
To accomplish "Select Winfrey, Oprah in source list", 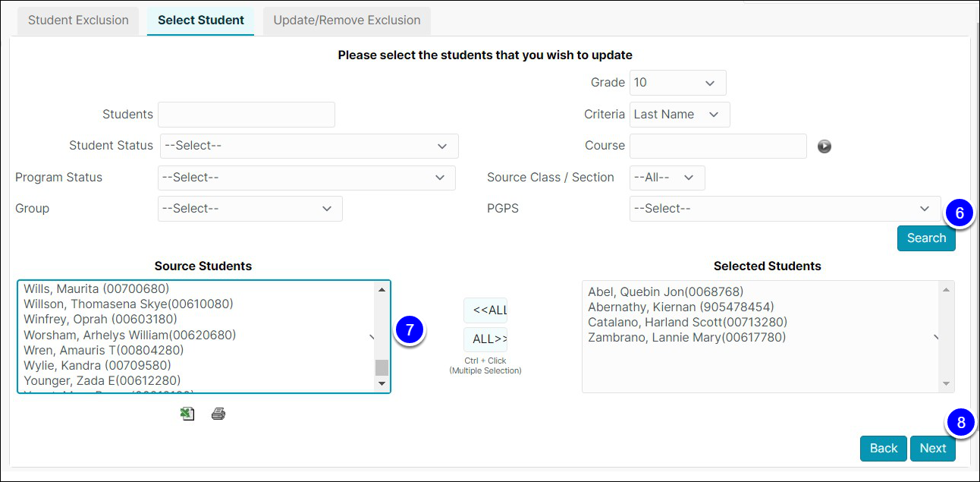I will click(x=100, y=319).
